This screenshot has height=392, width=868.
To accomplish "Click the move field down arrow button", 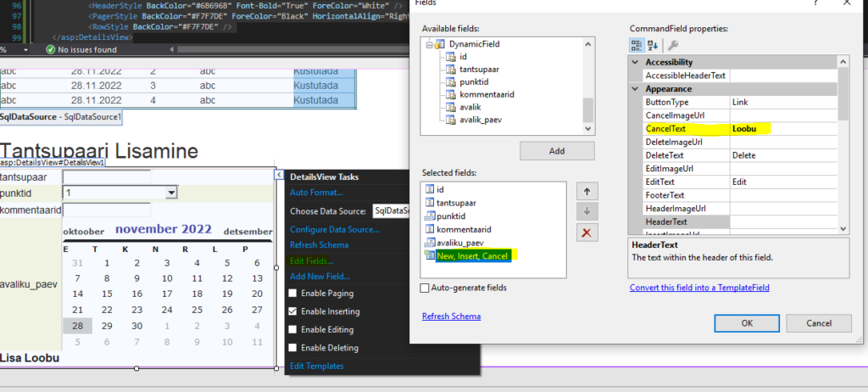I will coord(587,211).
